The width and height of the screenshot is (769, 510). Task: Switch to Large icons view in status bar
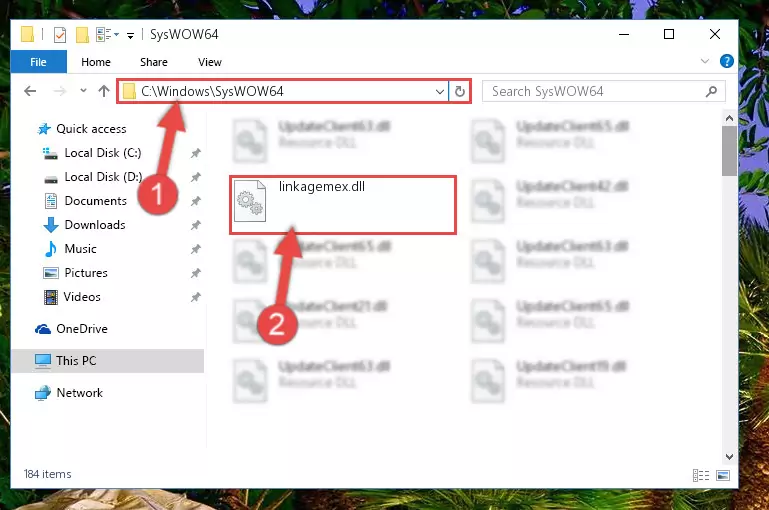(723, 475)
